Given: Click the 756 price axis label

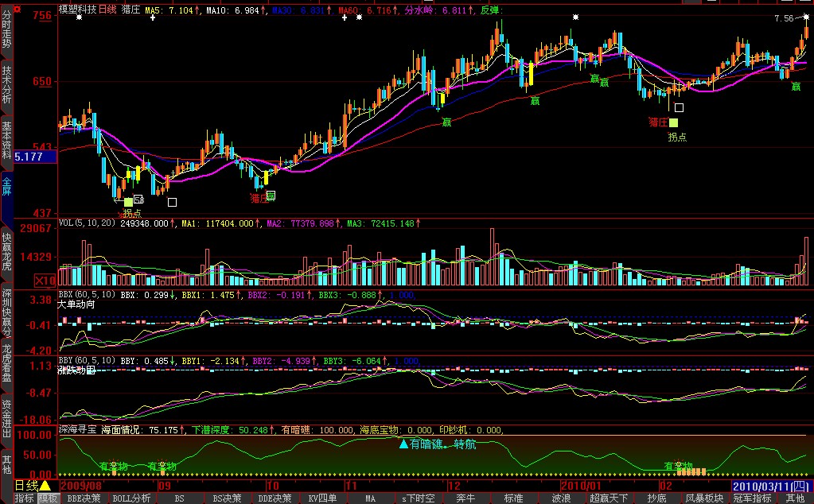Looking at the screenshot, I should (x=42, y=16).
